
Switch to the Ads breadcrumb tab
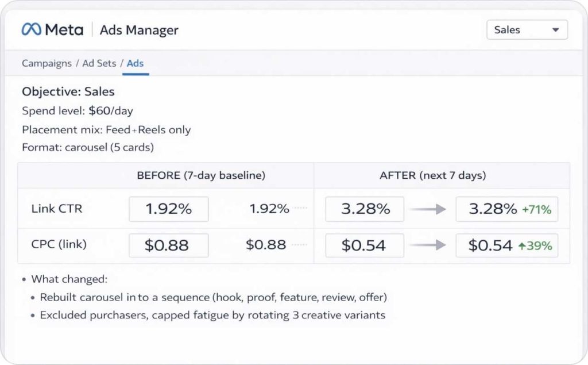click(x=135, y=63)
